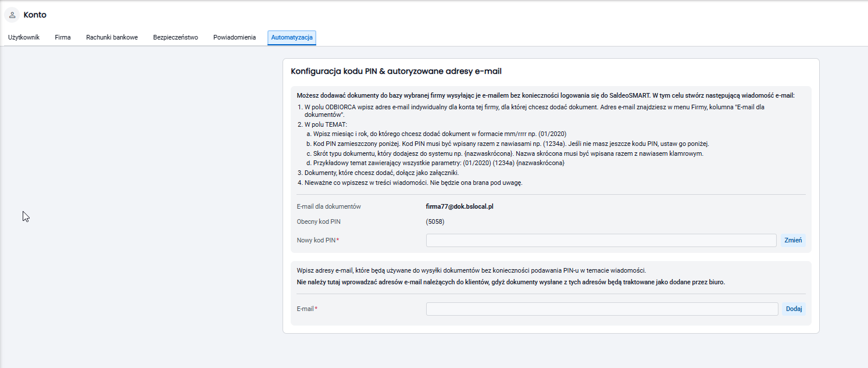This screenshot has width=868, height=368.
Task: Switch to the Firma tab
Action: 63,37
